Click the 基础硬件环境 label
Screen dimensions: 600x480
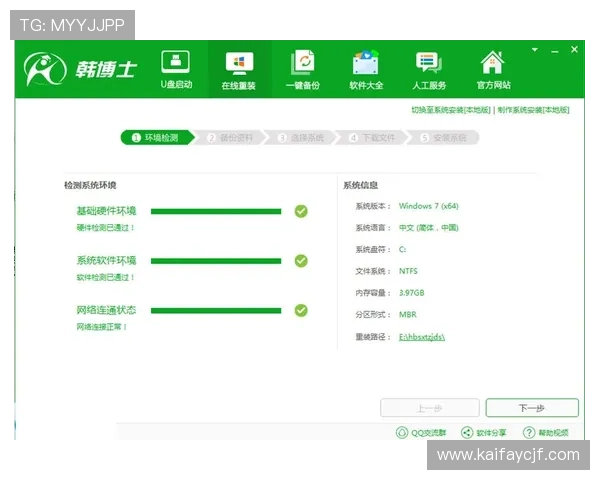106,211
